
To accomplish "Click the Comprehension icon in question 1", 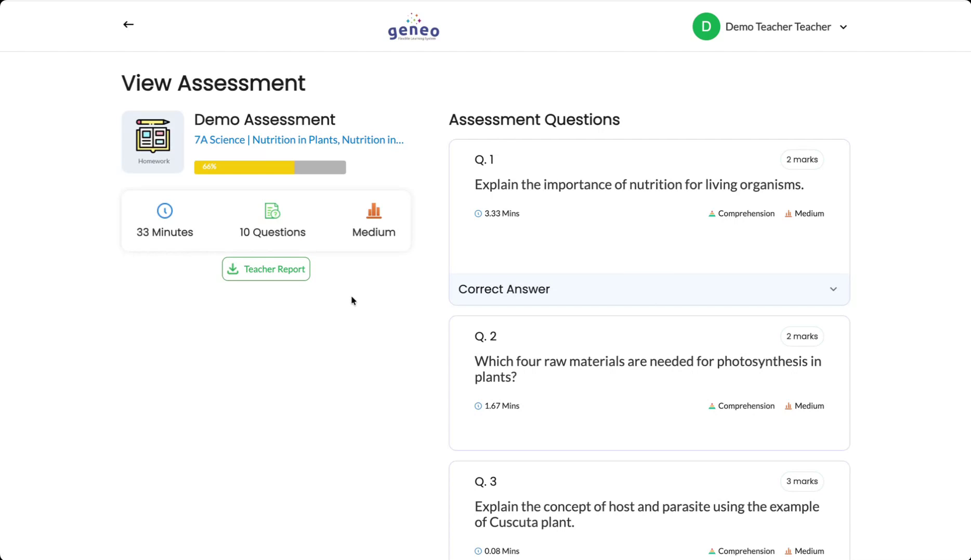I will coord(712,214).
